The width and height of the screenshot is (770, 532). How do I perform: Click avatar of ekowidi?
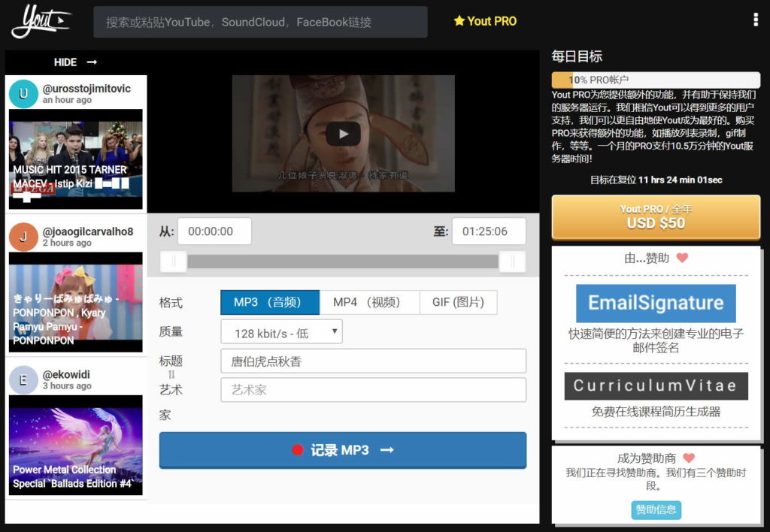23,379
